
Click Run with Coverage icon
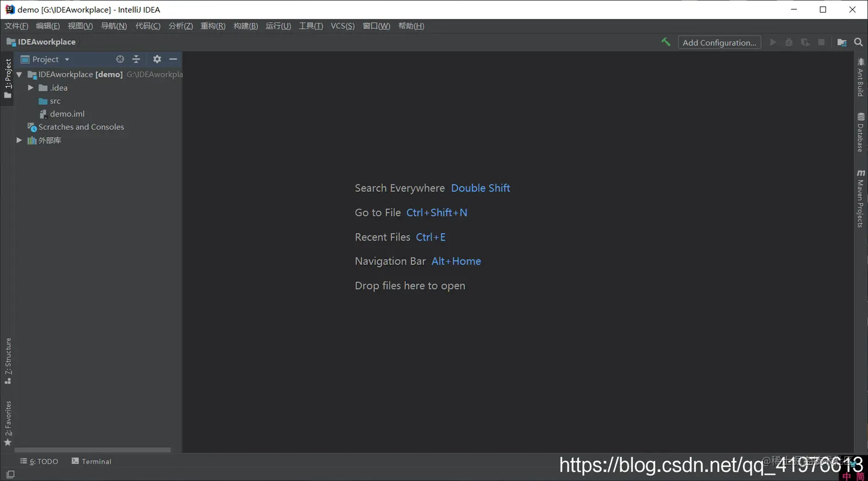(805, 42)
